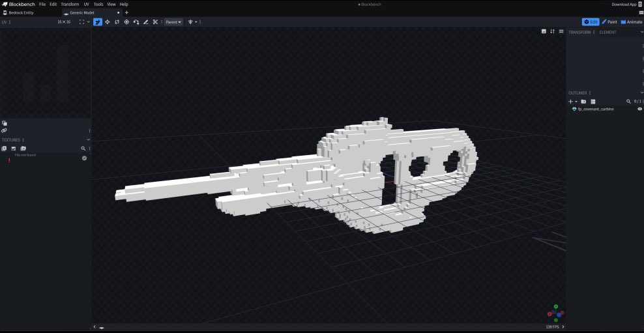Image resolution: width=644 pixels, height=333 pixels.
Task: Click the unsaved dot on Generic Model tab
Action: click(118, 13)
